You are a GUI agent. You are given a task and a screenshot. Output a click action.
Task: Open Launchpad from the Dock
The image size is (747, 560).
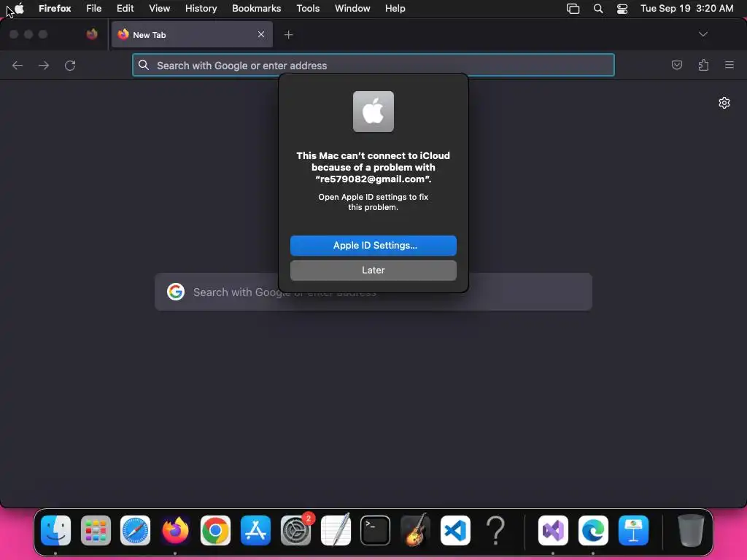pos(96,531)
